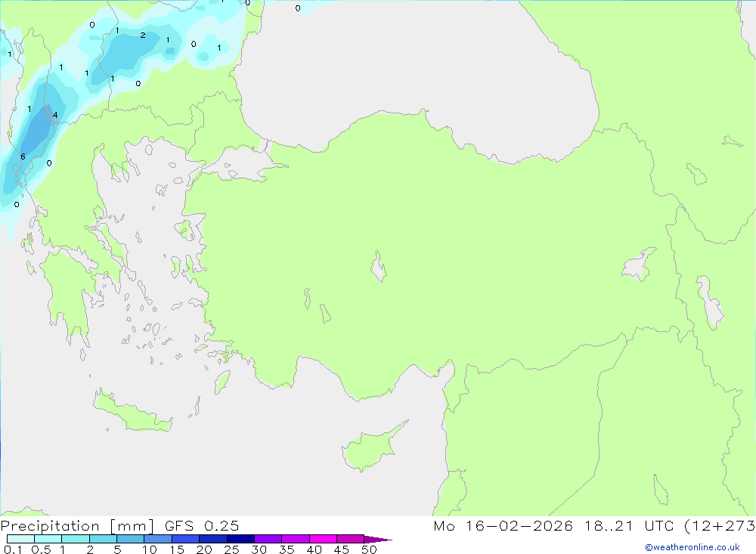Click the legend label '25'
The width and height of the screenshot is (756, 554).
click(x=232, y=549)
